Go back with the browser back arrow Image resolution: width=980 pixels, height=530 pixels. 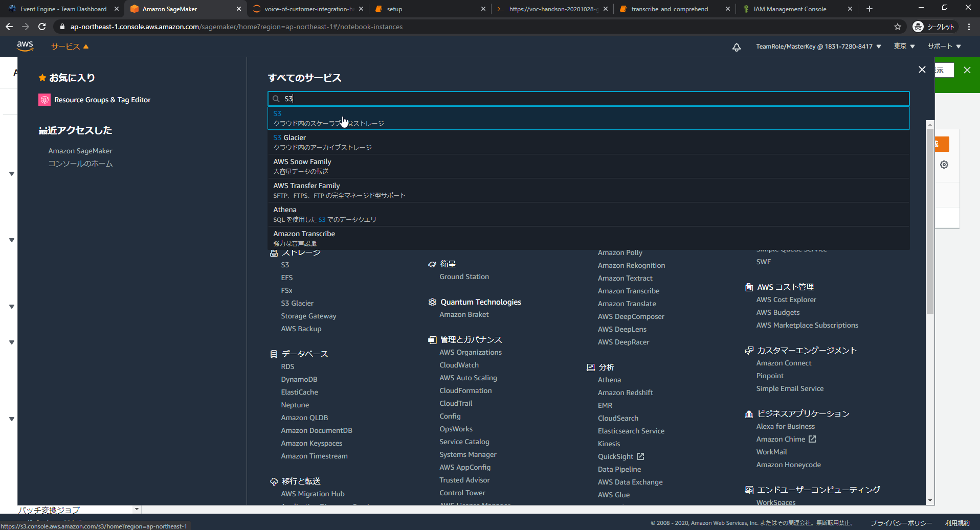[x=9, y=27]
